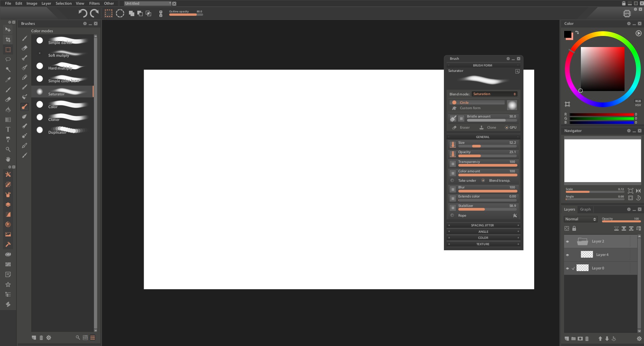Screen dimensions: 644x346
Task: Select the Eyedropper tool in the left toolbar
Action: pyautogui.click(x=8, y=80)
